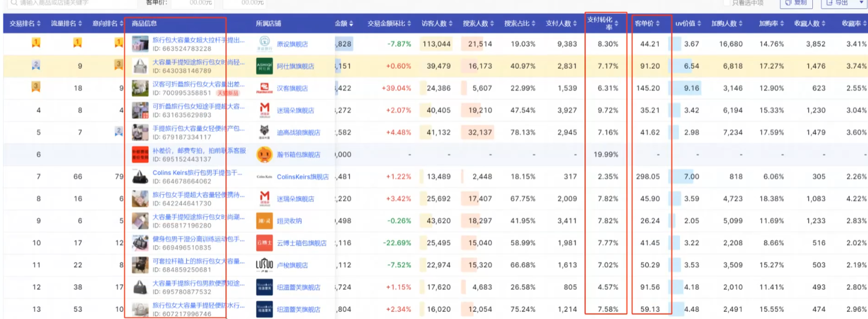Click the ASHIQI 阿仕旗 green store logo
This screenshot has width=868, height=319.
pos(264,66)
